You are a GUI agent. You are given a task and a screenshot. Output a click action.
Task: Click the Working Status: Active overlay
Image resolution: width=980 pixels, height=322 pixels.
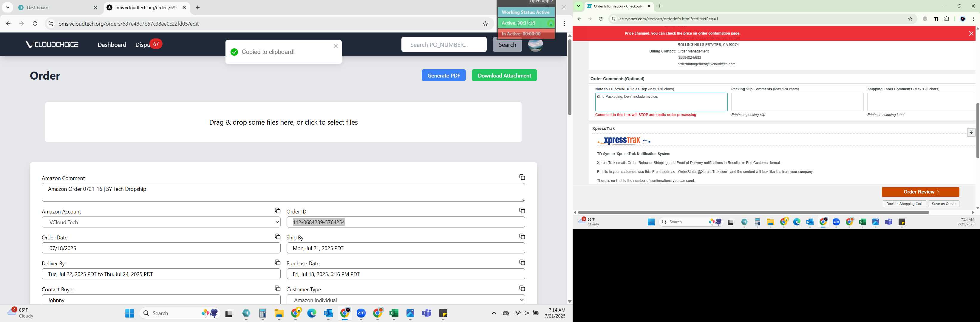tap(526, 12)
